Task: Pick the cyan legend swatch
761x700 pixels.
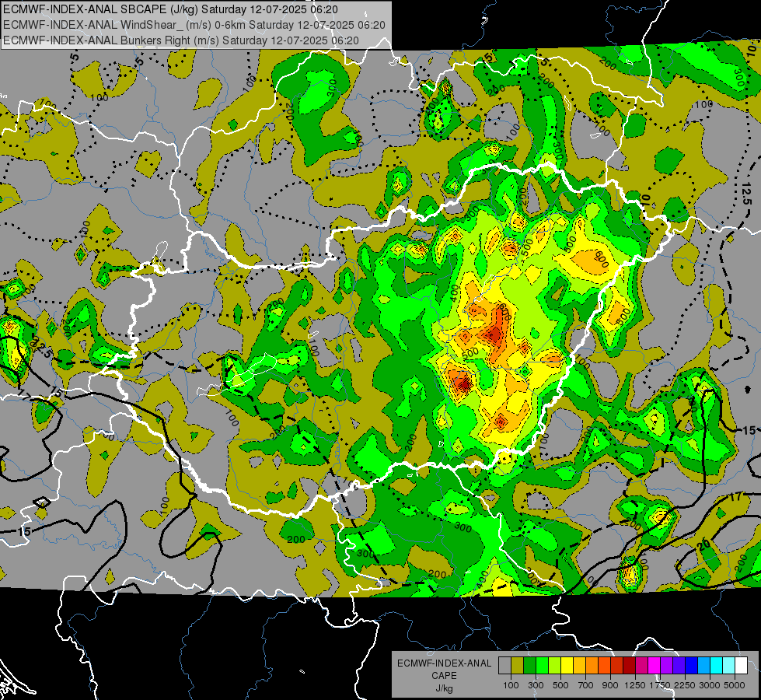Action: tap(717, 666)
